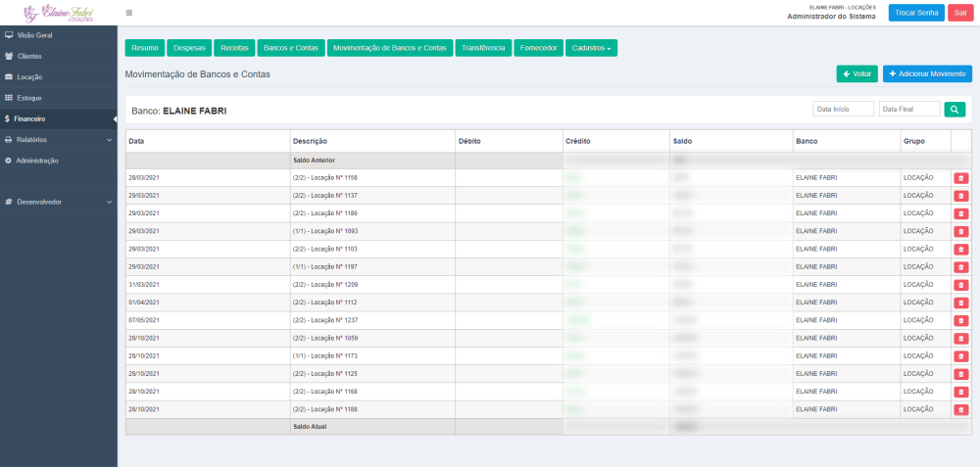This screenshot has height=468, width=980.
Task: Click the Sair button
Action: (x=960, y=13)
